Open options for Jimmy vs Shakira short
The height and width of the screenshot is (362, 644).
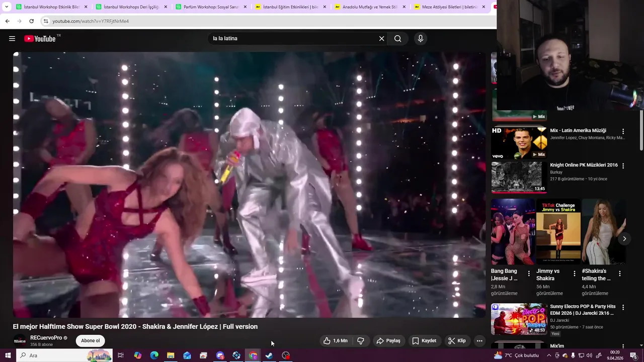(x=574, y=274)
